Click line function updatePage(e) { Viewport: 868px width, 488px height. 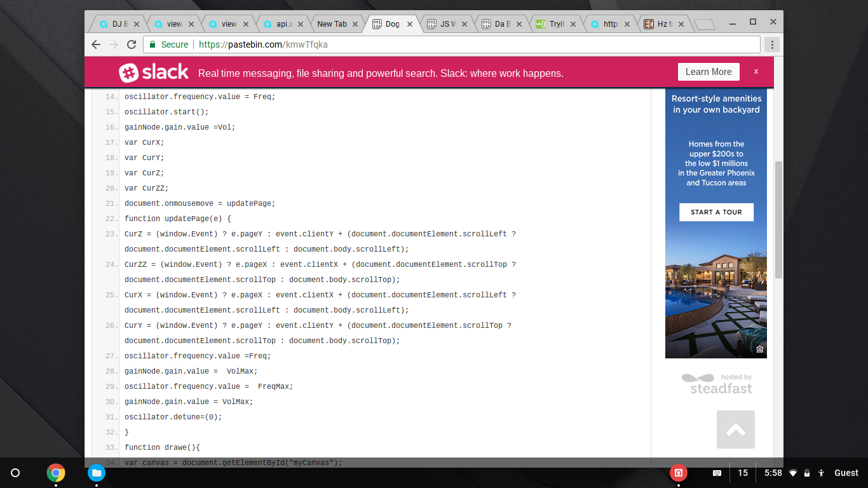[x=178, y=219]
